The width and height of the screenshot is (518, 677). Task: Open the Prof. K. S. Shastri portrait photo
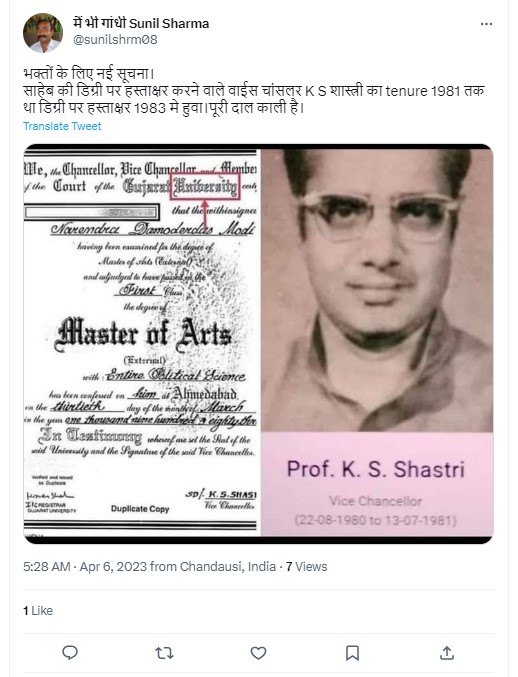click(377, 290)
